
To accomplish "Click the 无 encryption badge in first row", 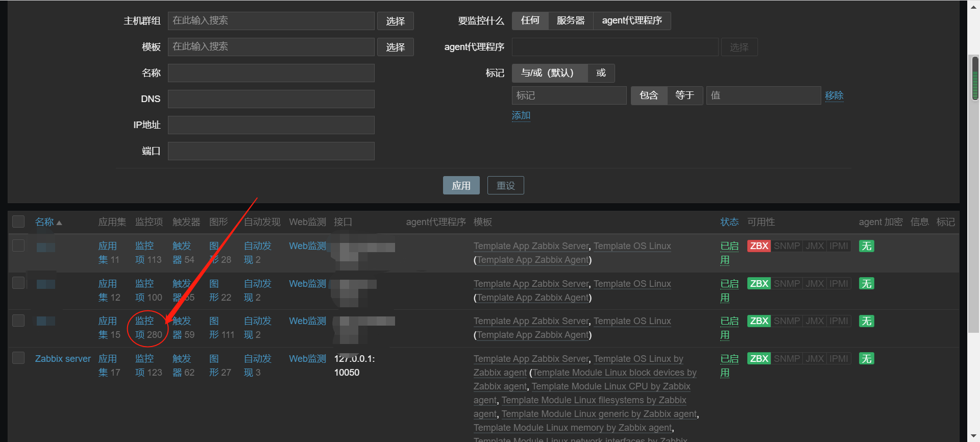I will pos(866,246).
